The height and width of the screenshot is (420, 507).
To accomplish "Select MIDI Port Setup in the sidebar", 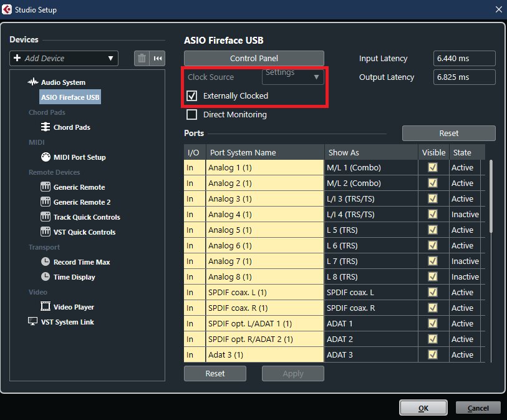I will [x=79, y=157].
